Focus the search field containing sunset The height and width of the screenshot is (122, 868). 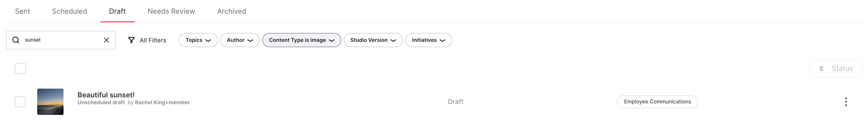click(61, 40)
